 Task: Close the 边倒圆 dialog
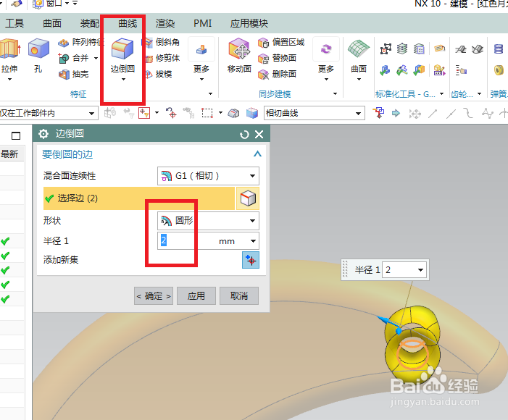259,134
